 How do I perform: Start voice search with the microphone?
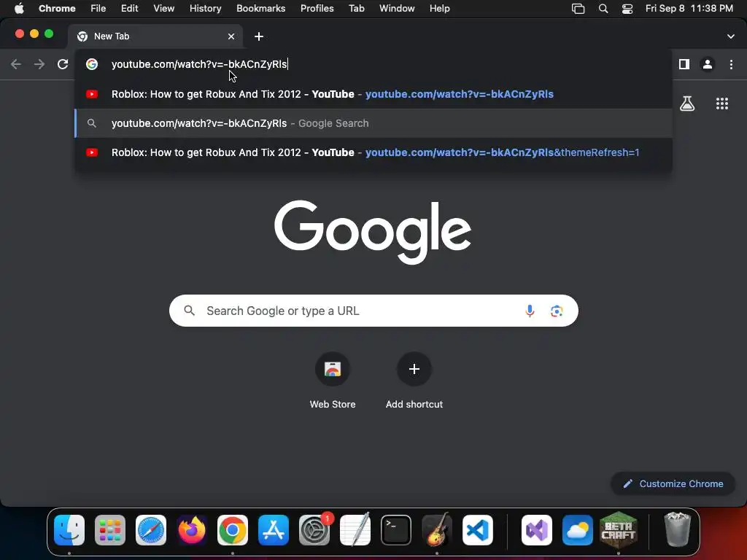530,311
